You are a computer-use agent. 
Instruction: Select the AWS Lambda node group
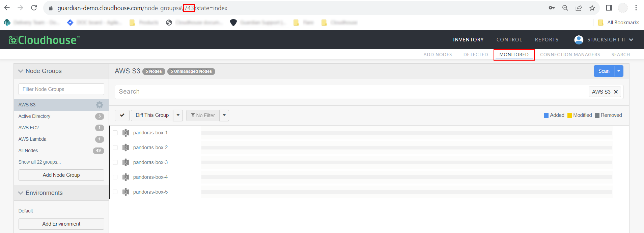click(x=61, y=139)
